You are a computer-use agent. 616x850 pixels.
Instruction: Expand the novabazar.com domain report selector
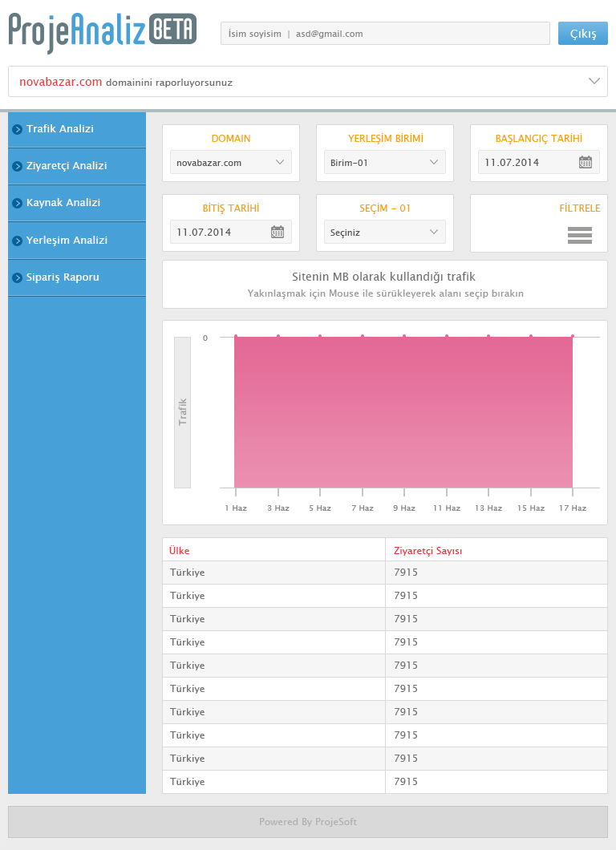pos(594,81)
